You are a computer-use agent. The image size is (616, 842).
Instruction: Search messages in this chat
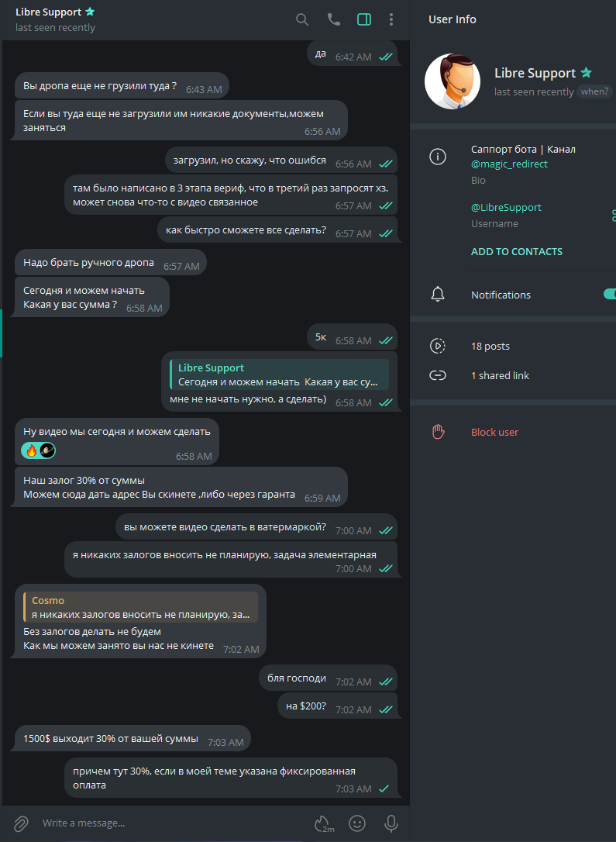pos(302,19)
